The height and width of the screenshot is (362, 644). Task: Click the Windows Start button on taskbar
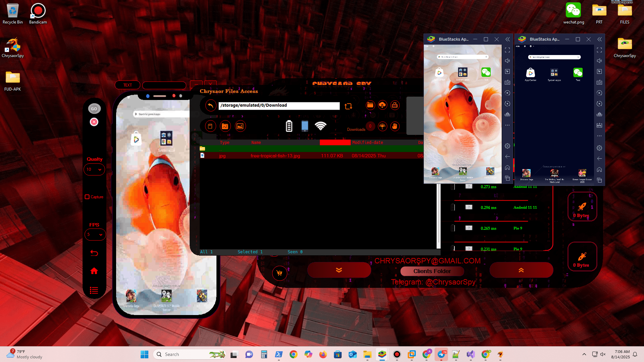click(144, 354)
